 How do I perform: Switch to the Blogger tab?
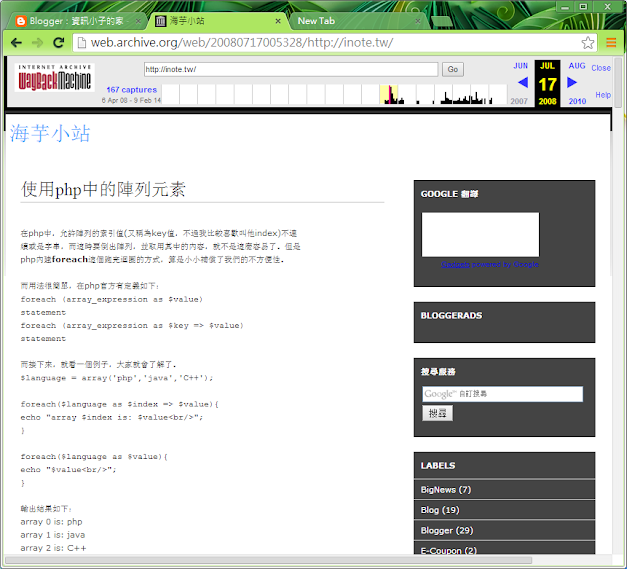click(x=75, y=20)
